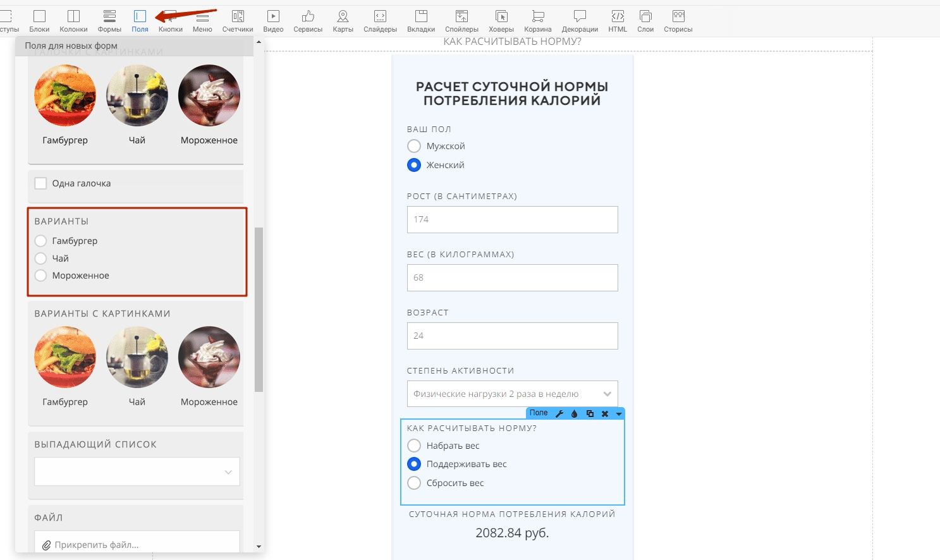Open the Карты map pin section
Viewport: 940px width, 560px height.
coord(343,21)
